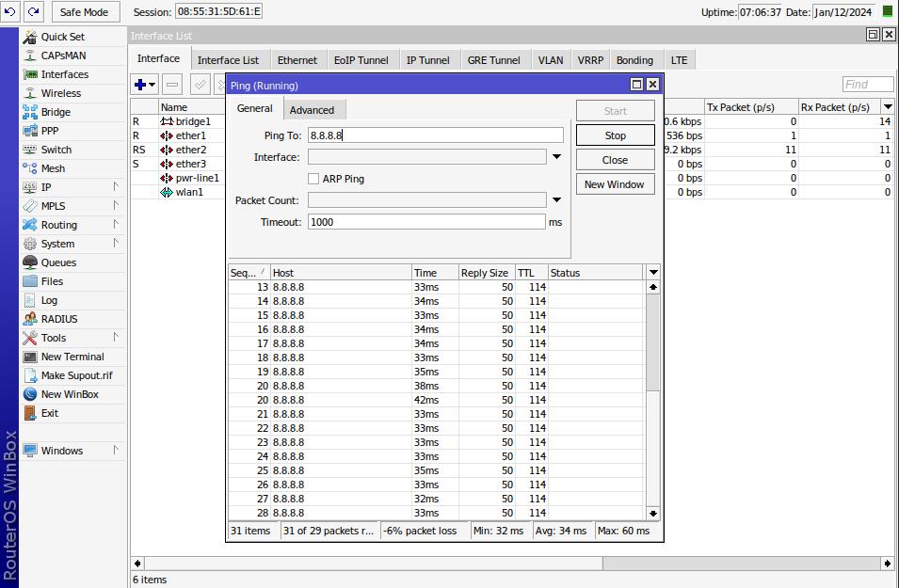Select the pwr-line1 interface icon

(167, 178)
